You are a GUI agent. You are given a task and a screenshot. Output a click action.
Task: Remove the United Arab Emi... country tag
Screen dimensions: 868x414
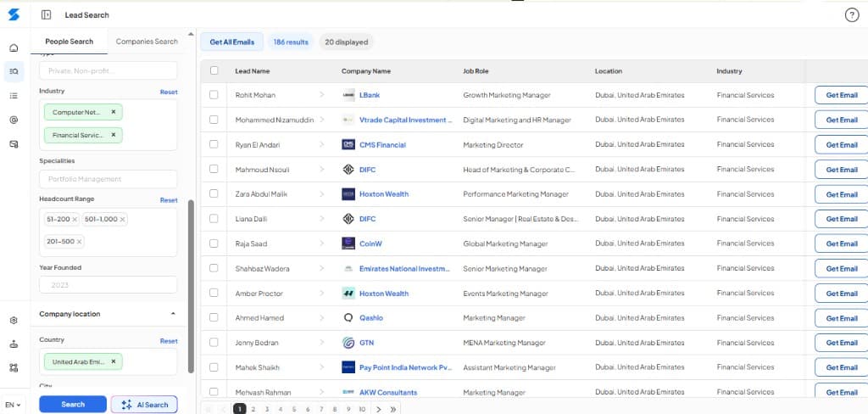point(114,361)
